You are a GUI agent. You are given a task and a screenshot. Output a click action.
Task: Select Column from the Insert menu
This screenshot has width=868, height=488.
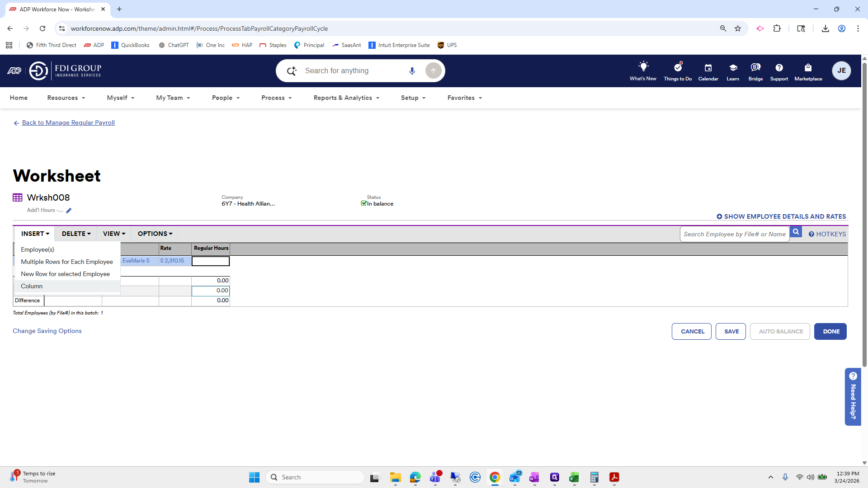coord(32,286)
